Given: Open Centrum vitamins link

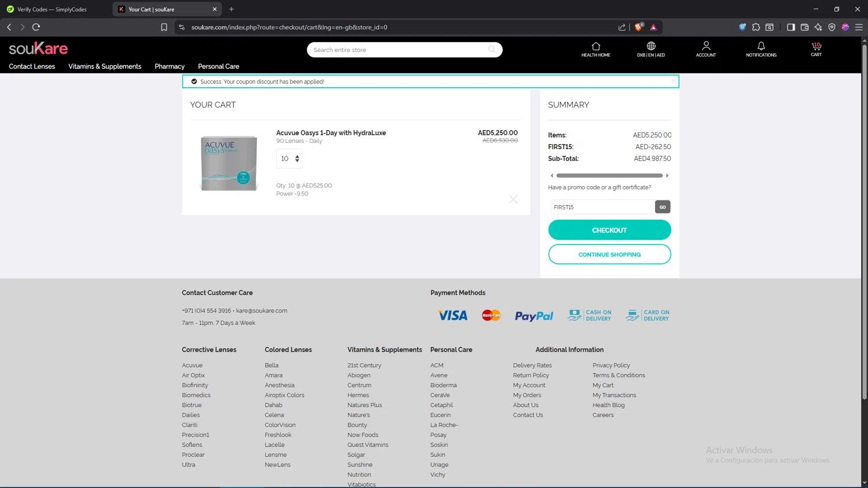Looking at the screenshot, I should coord(359,385).
